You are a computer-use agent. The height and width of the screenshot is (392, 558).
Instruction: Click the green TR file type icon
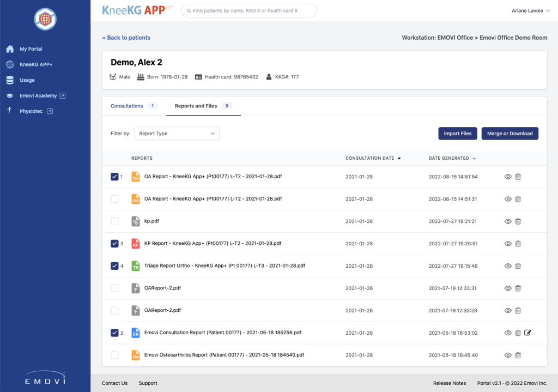point(136,266)
